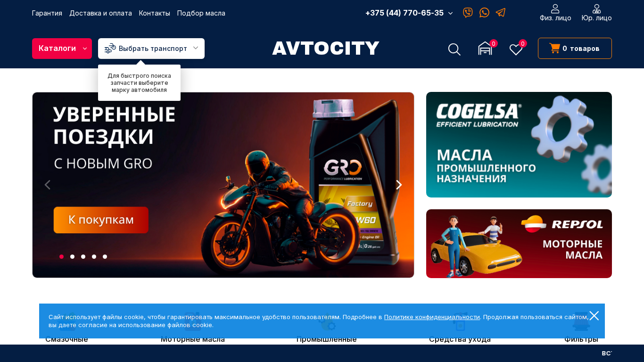Image resolution: width=644 pixels, height=362 pixels.
Task: Open Подбор масла page
Action: 201,13
